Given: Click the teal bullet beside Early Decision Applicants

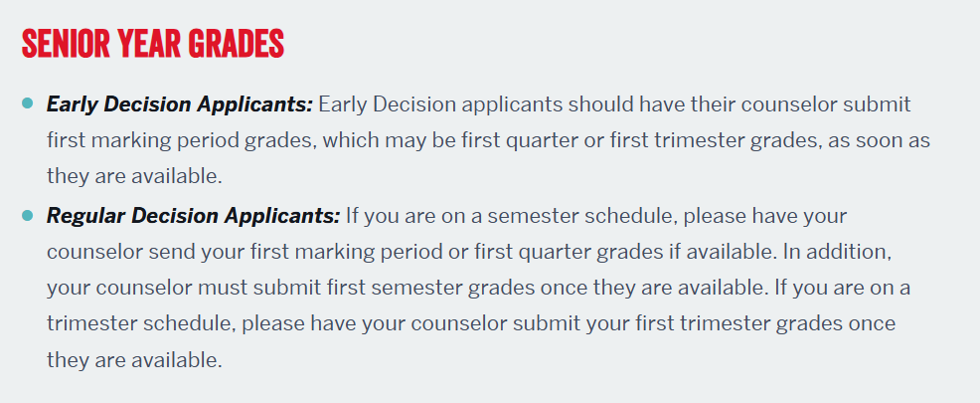Looking at the screenshot, I should (x=27, y=102).
